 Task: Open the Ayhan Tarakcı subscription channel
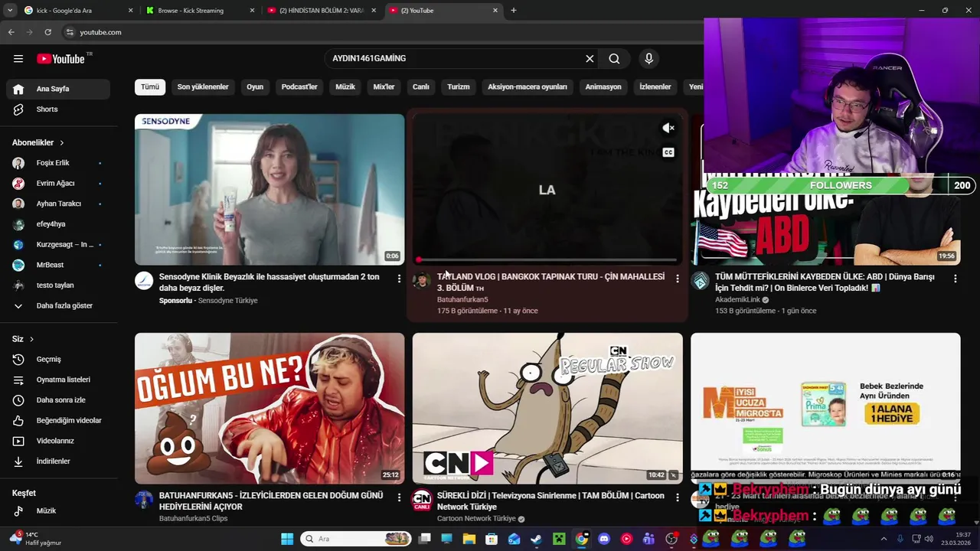58,204
